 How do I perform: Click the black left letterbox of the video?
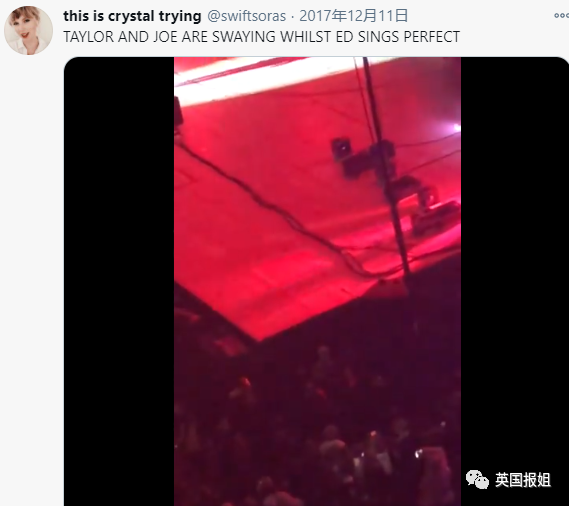click(119, 281)
